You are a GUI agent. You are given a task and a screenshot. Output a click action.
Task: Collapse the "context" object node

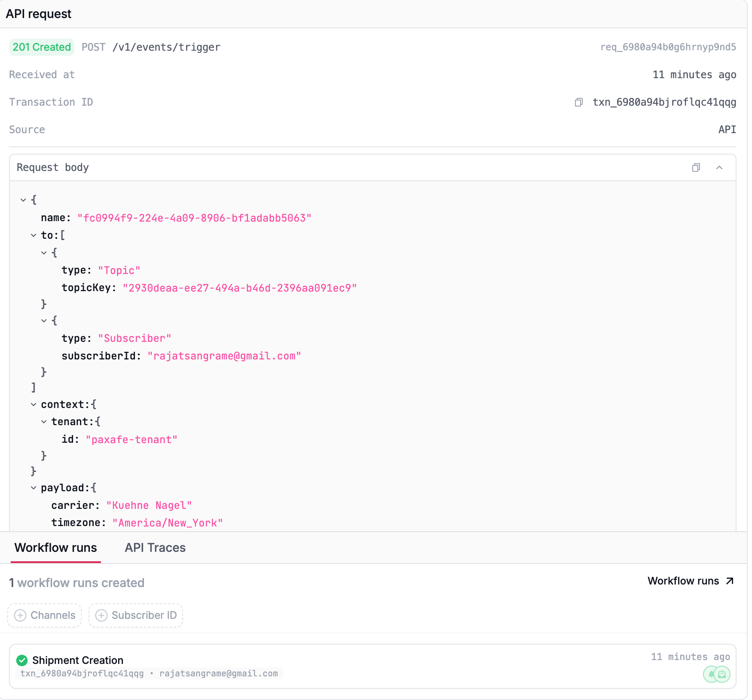coord(34,405)
